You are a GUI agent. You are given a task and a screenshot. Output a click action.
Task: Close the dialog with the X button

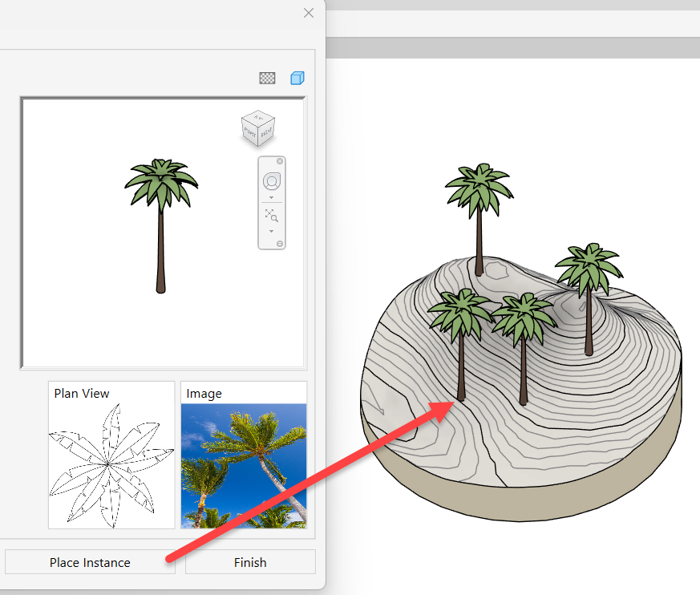(x=309, y=13)
